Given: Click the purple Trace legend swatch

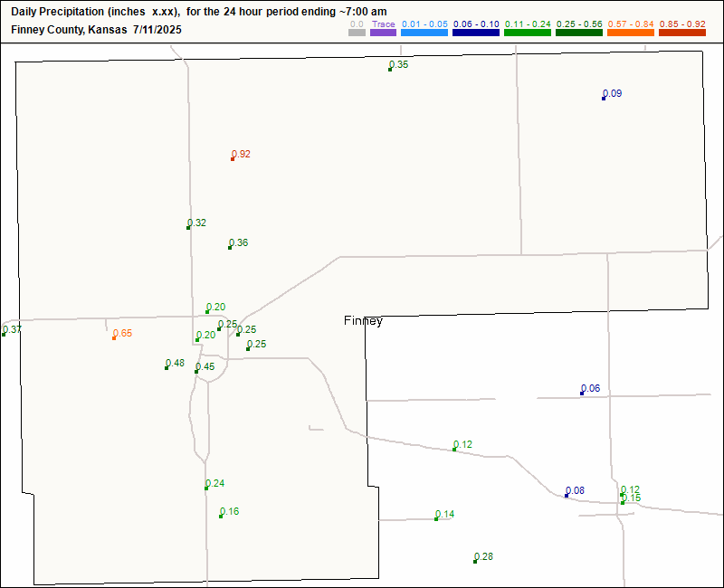Looking at the screenshot, I should 383,33.
